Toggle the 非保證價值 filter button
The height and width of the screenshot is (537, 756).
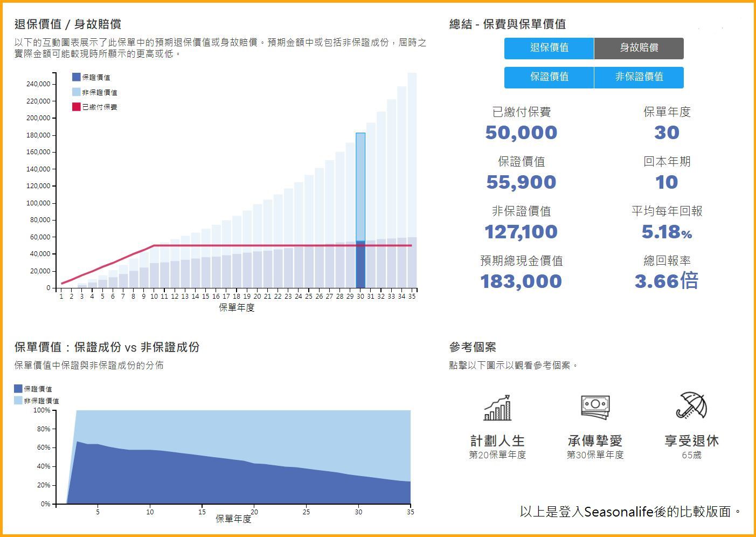(x=639, y=77)
